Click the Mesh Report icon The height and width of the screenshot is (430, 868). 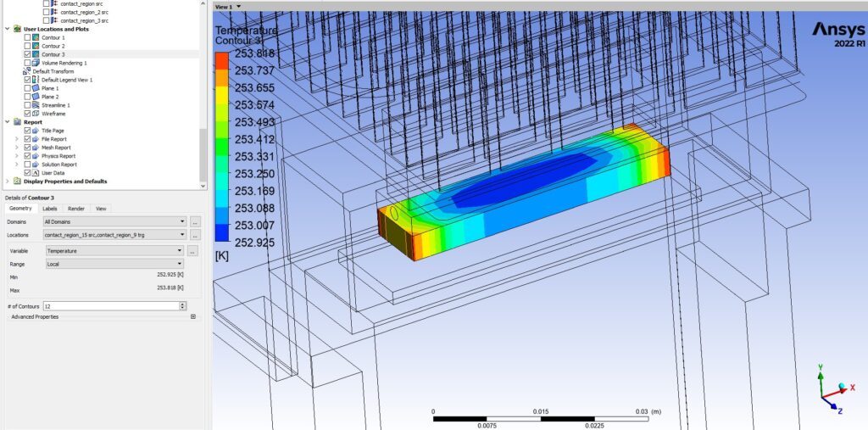[36, 148]
